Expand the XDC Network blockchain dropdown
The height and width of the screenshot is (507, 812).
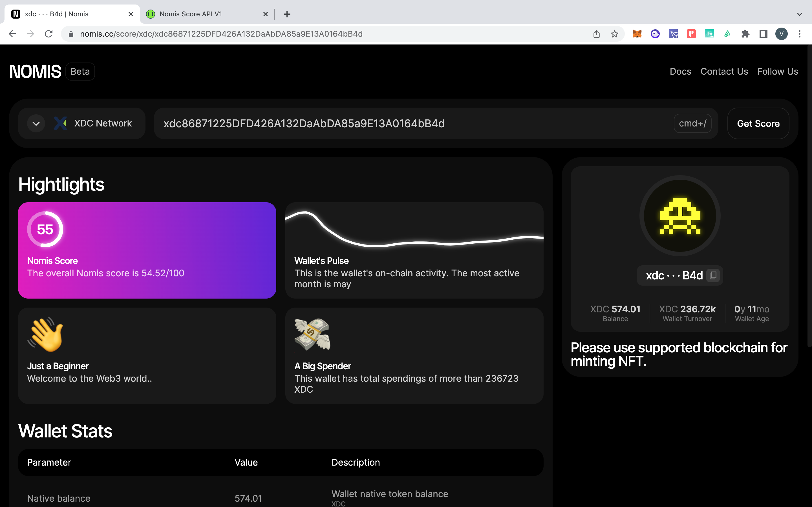[36, 123]
